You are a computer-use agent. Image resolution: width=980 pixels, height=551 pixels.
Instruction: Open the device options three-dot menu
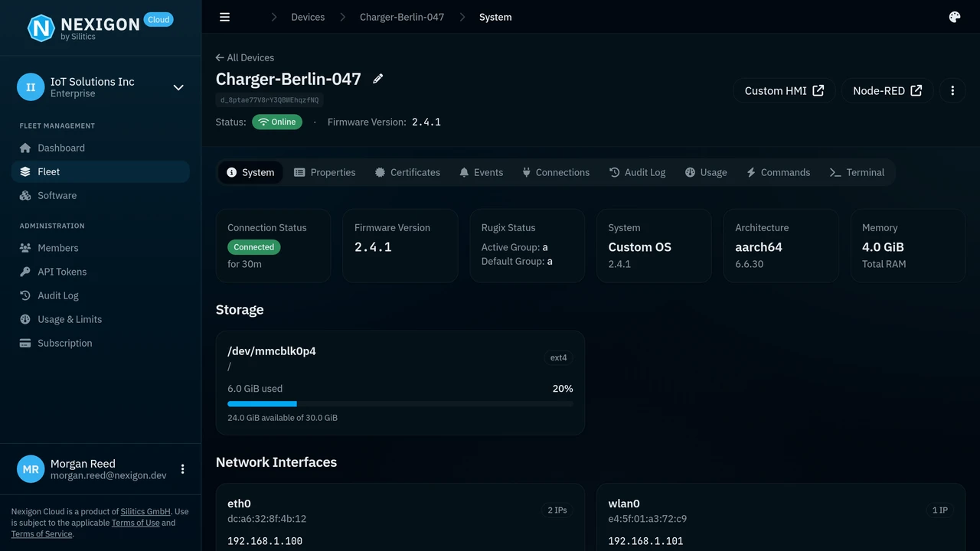click(952, 90)
